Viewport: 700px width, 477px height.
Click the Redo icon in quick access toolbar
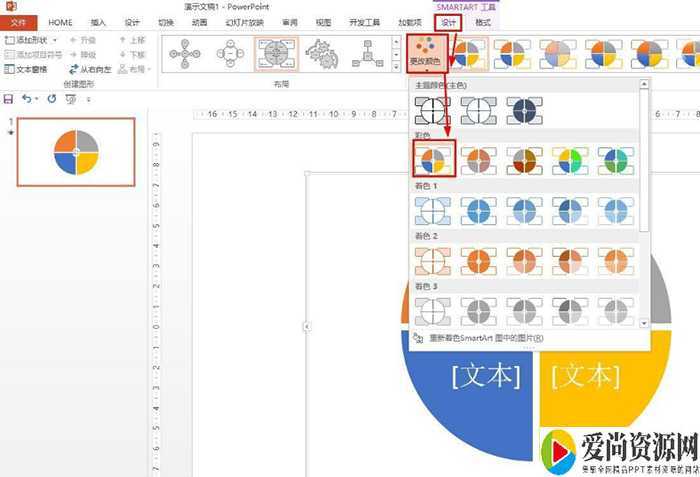[51, 99]
